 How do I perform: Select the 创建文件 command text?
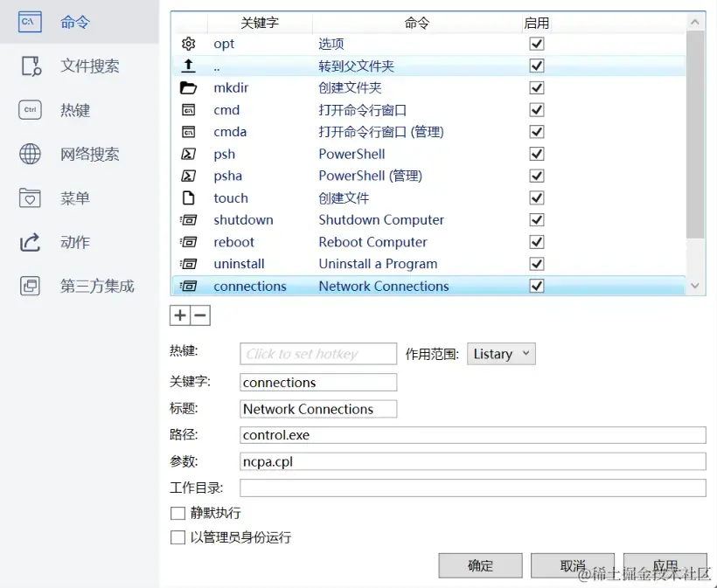click(344, 197)
